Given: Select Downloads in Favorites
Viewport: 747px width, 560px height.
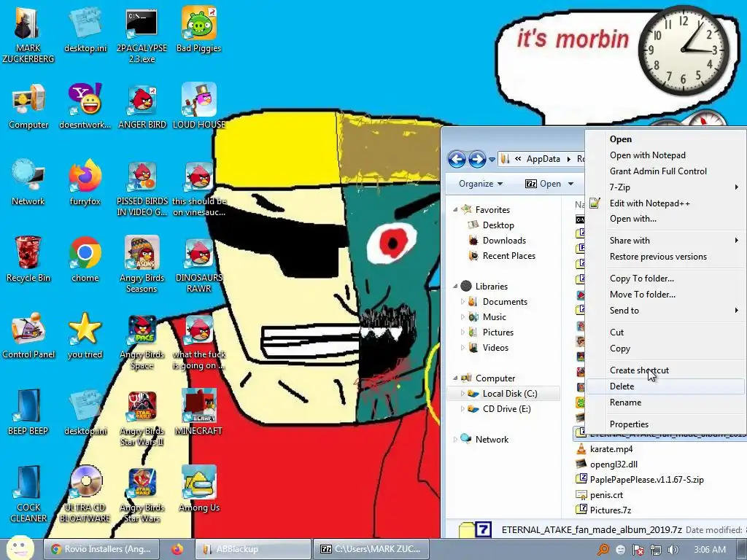Looking at the screenshot, I should tap(504, 241).
